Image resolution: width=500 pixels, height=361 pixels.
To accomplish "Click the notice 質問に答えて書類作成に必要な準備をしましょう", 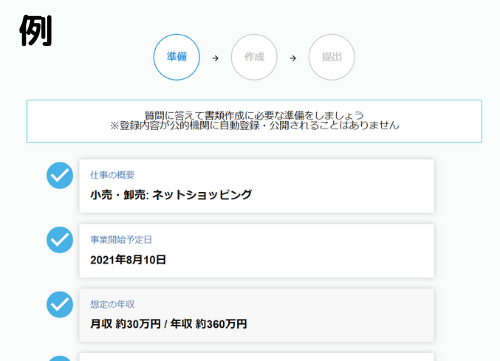I will [x=254, y=115].
